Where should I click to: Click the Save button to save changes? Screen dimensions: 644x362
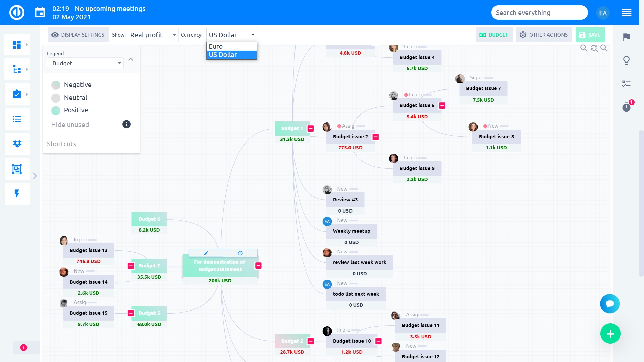591,35
